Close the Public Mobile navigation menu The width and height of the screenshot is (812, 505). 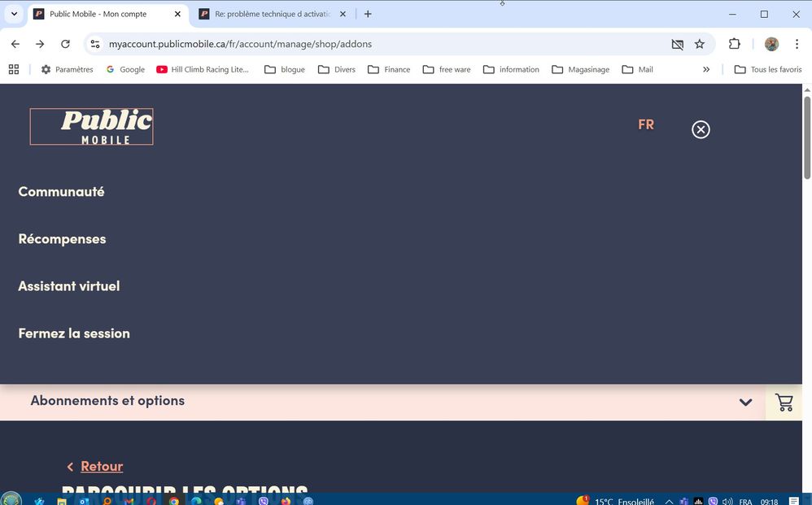(x=701, y=129)
